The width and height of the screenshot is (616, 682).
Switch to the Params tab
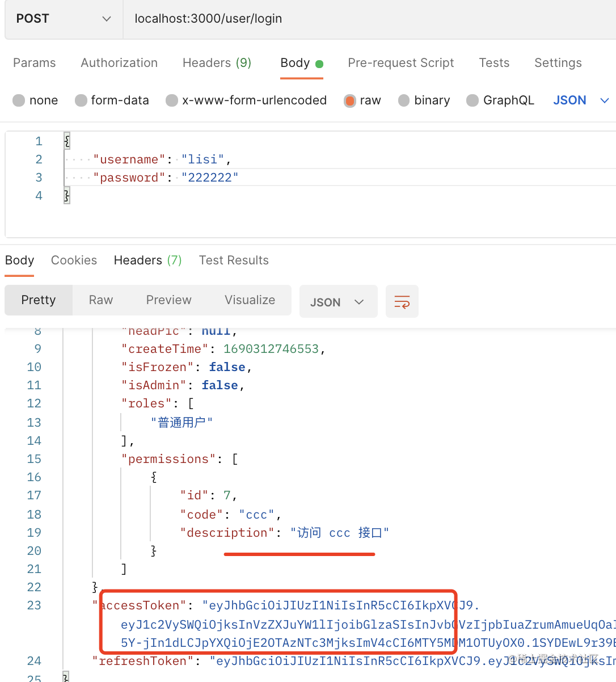(35, 63)
